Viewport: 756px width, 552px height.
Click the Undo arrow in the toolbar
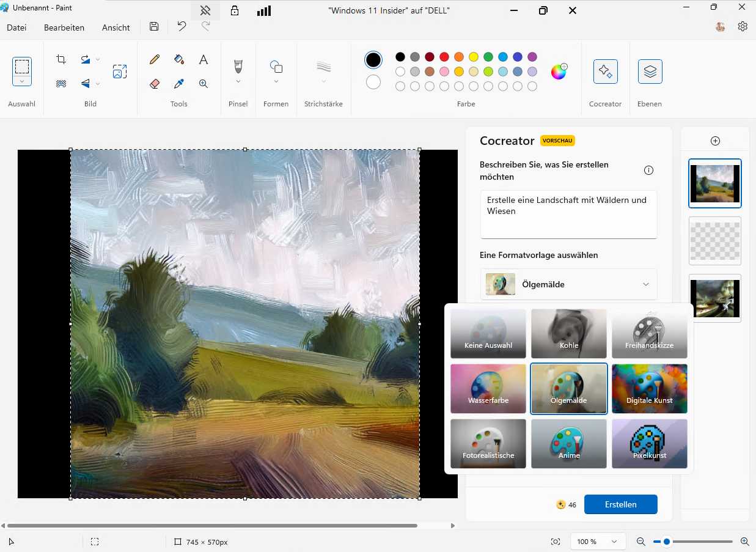pyautogui.click(x=182, y=26)
